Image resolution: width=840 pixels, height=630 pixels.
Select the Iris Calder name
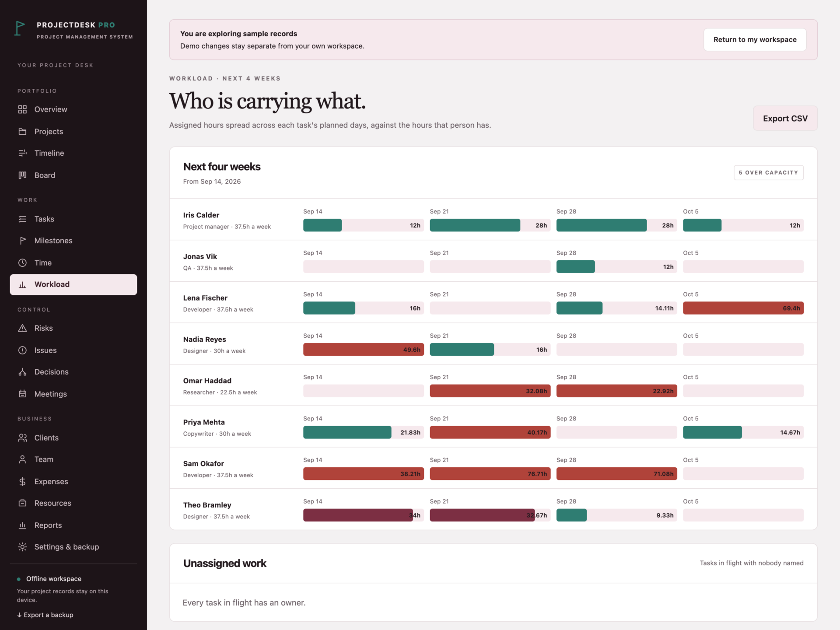tap(201, 215)
